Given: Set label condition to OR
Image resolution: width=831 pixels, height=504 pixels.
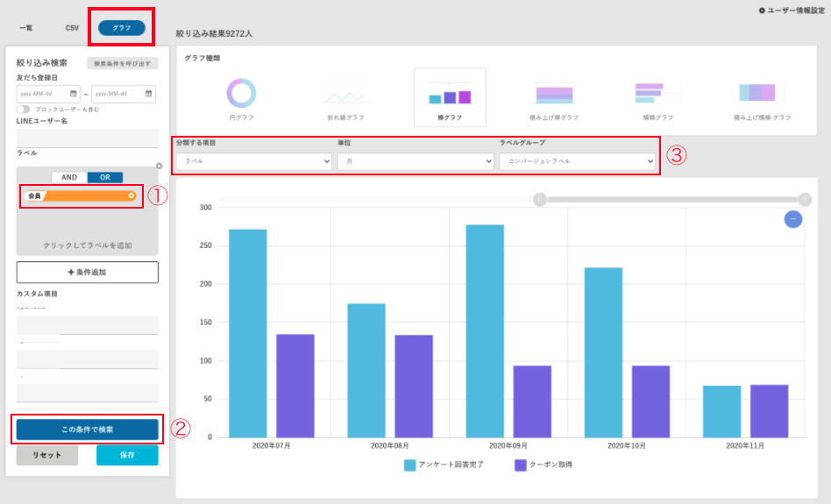Looking at the screenshot, I should [x=105, y=177].
